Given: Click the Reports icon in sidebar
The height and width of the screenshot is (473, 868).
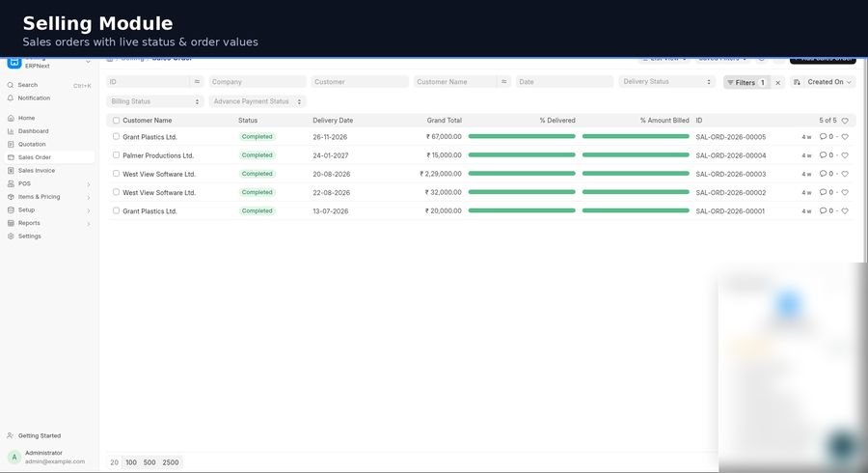Looking at the screenshot, I should coord(11,223).
